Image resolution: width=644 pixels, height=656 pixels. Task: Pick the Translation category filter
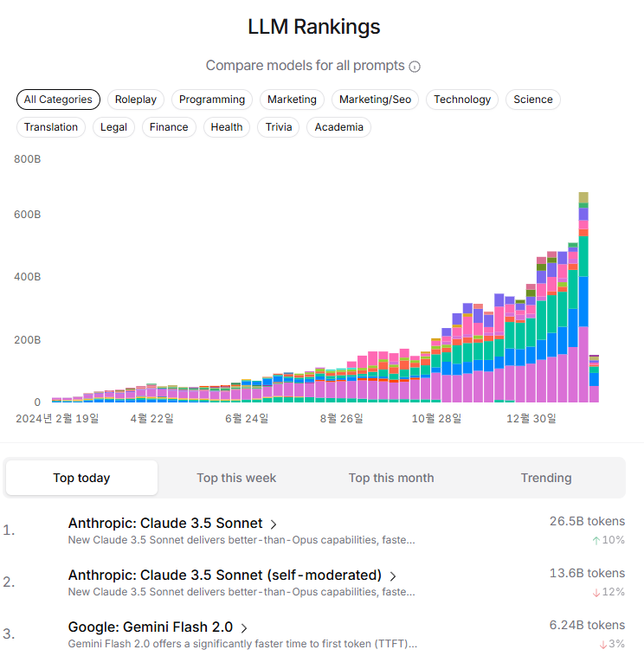point(51,127)
